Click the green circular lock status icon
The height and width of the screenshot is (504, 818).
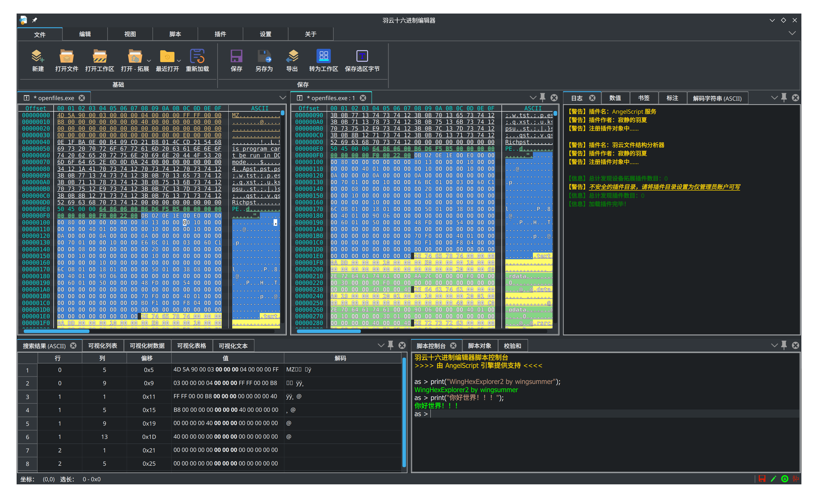point(785,479)
